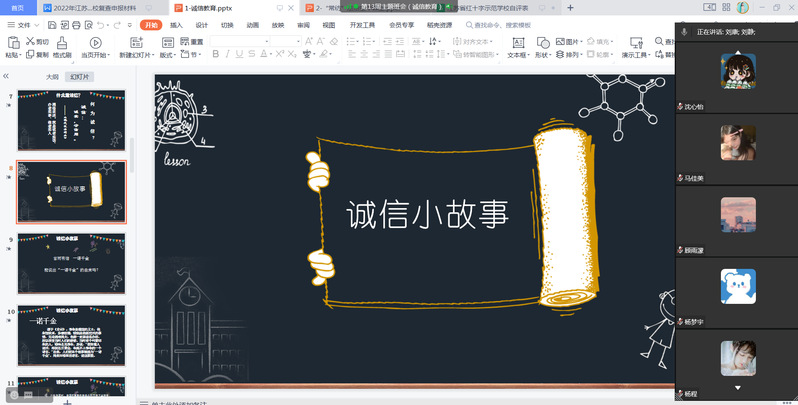Insert a text box (文本框)

517,43
